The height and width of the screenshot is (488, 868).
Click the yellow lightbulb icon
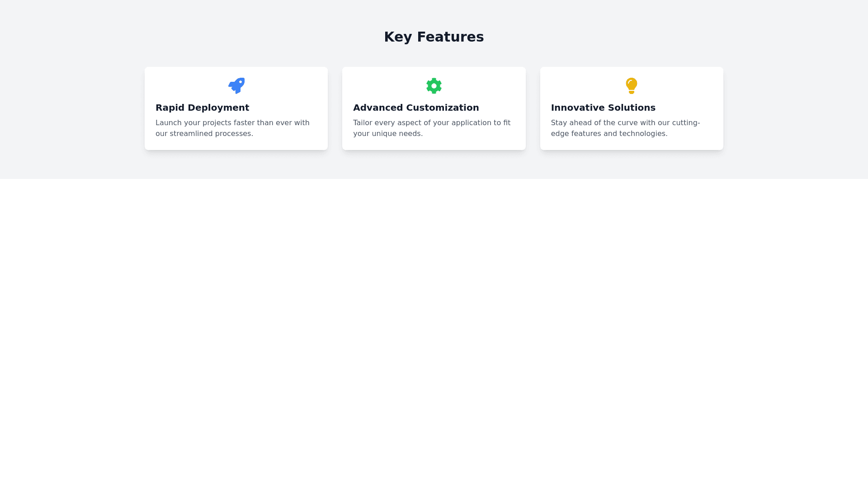pos(632,85)
